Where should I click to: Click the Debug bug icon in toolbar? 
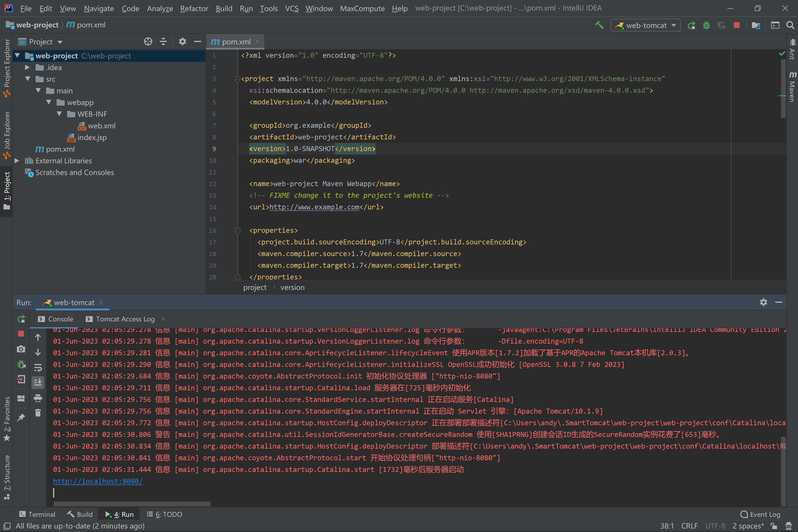(x=706, y=25)
